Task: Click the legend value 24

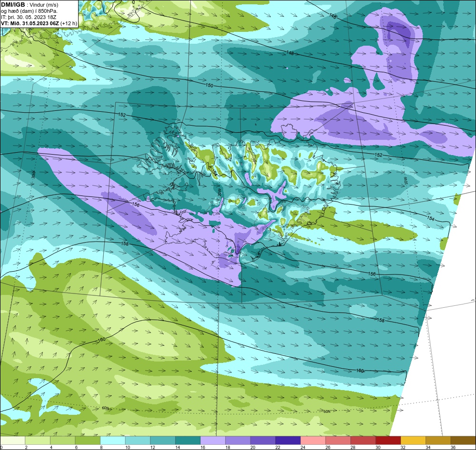Action: tap(303, 447)
